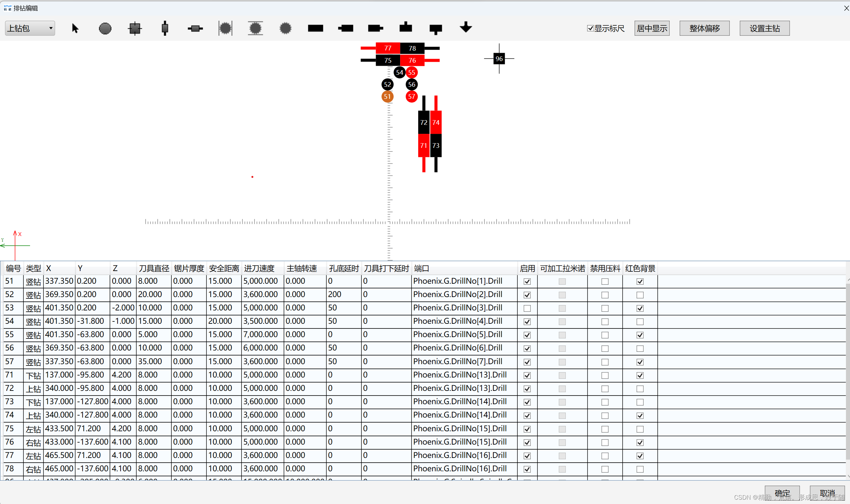
Task: Click the 设置主钻 button
Action: [x=764, y=28]
